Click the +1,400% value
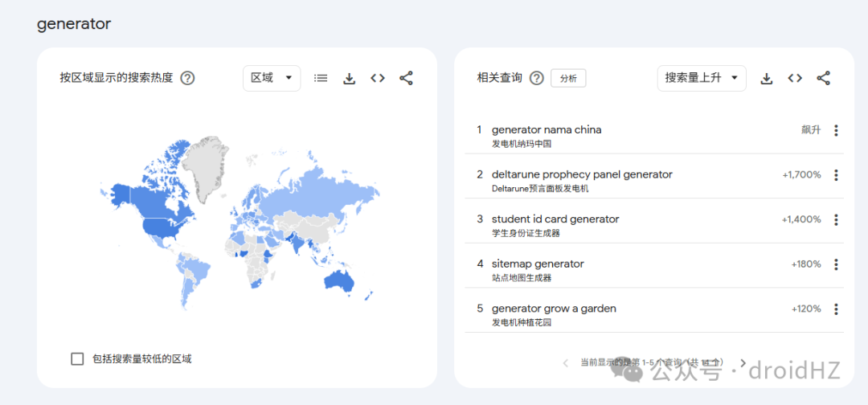This screenshot has height=405, width=868. (x=801, y=219)
